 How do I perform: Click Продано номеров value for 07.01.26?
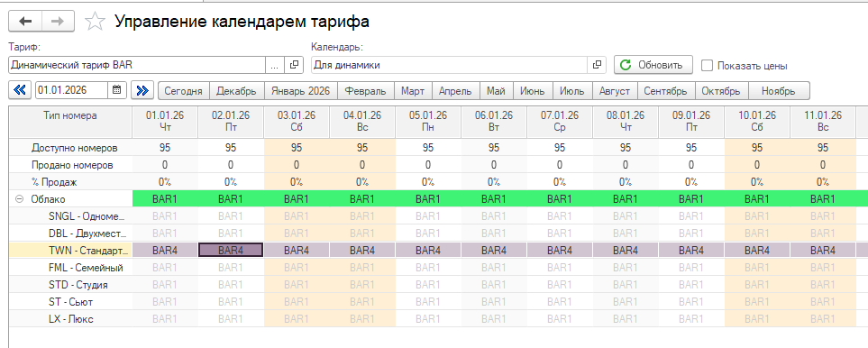tap(560, 165)
